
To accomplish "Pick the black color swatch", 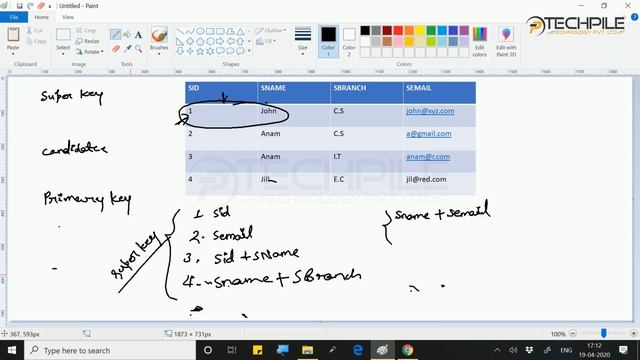I will [365, 31].
